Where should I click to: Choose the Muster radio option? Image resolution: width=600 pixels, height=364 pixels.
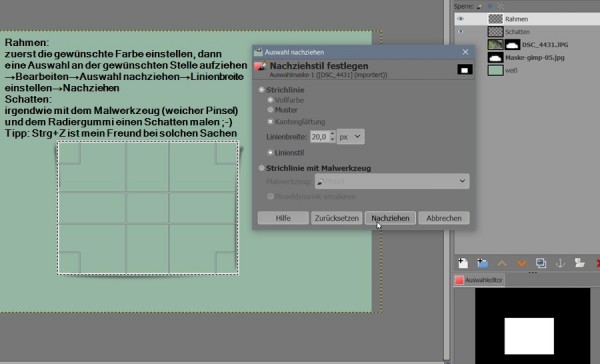(270, 110)
